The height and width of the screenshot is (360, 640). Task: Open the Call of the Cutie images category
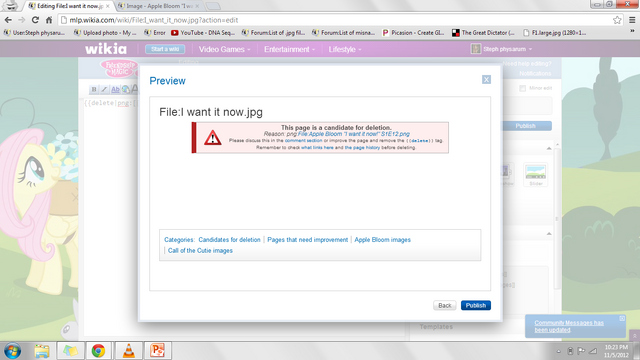click(x=200, y=251)
